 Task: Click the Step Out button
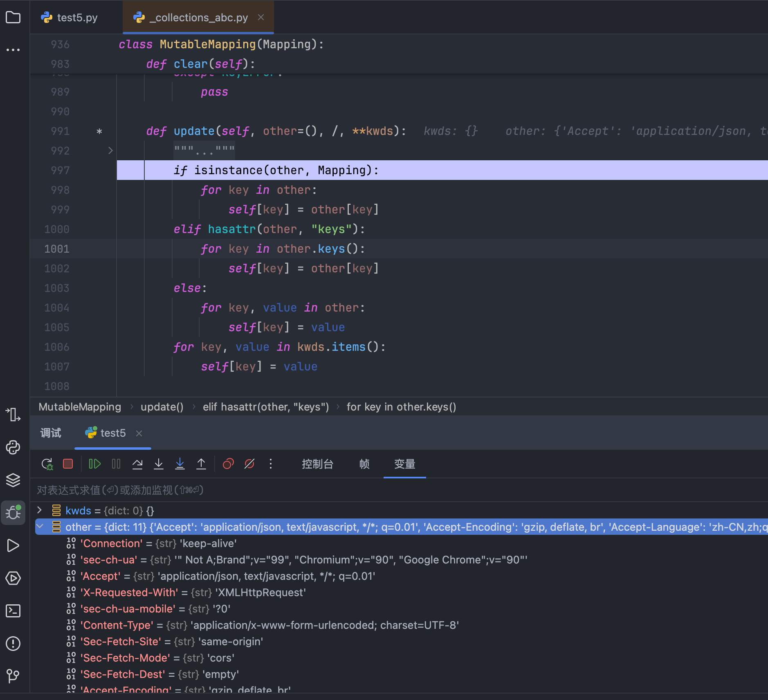(x=201, y=464)
